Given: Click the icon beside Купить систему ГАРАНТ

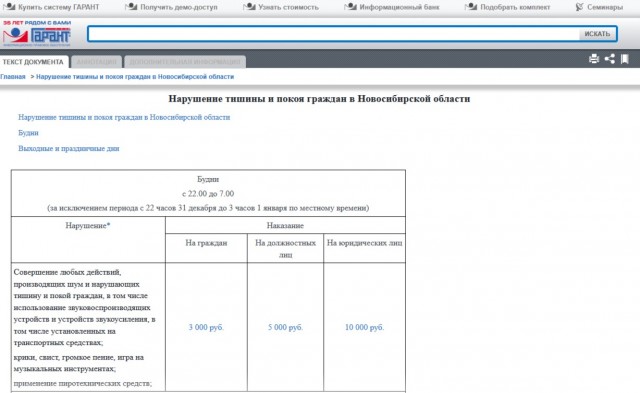Looking at the screenshot, I should 9,7.
